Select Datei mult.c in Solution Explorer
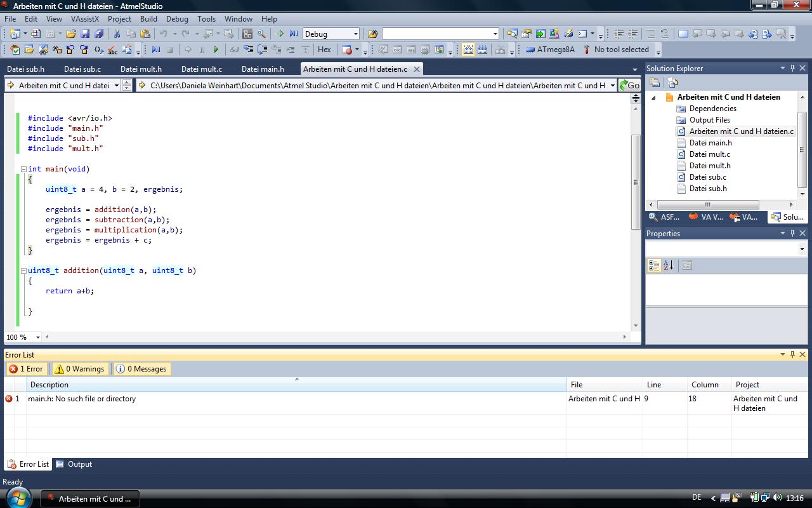 click(709, 154)
